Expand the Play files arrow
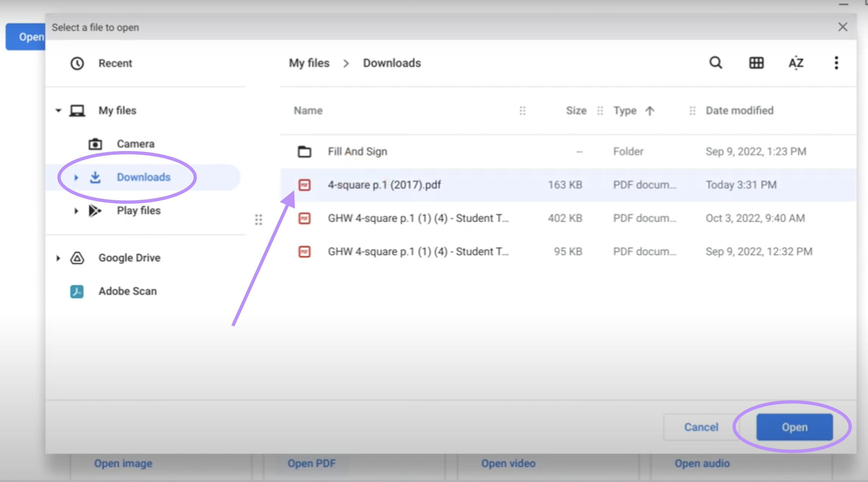The height and width of the screenshot is (482, 868). point(76,211)
